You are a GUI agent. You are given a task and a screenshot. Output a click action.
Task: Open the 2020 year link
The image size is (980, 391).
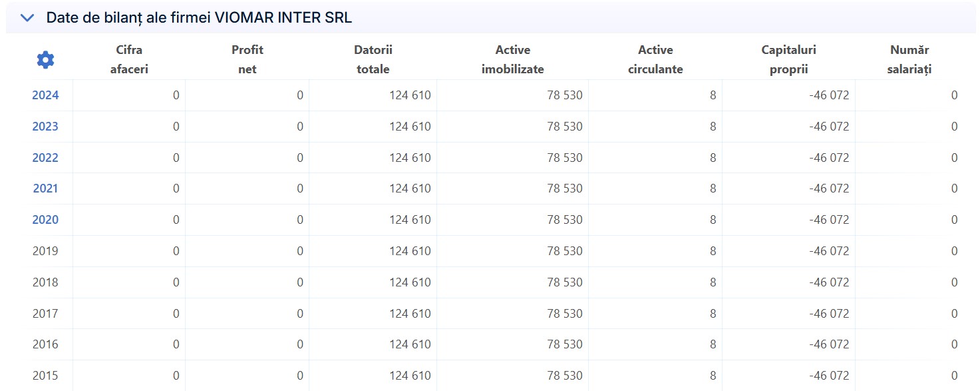pyautogui.click(x=45, y=220)
